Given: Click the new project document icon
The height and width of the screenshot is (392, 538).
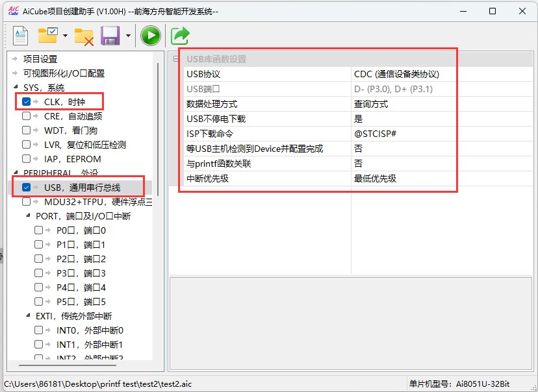Looking at the screenshot, I should (x=20, y=35).
